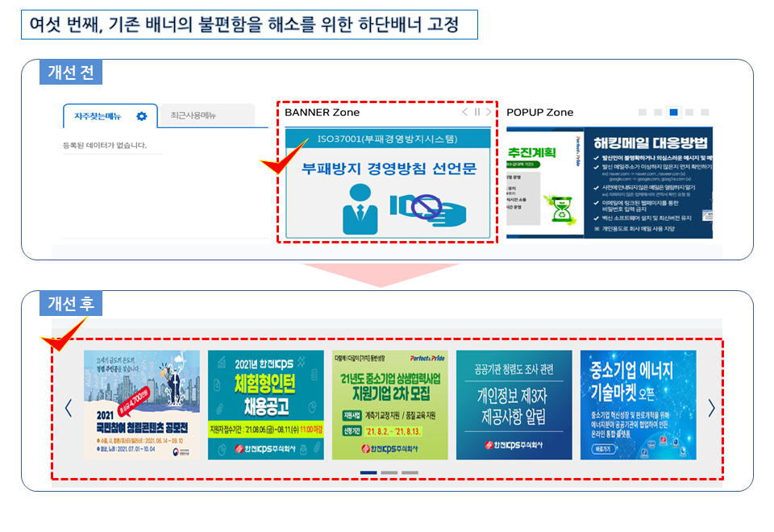Open the 중소기업 에너지 기술마켓 오픈 banner
Image resolution: width=774 pixels, height=532 pixels.
click(x=639, y=405)
